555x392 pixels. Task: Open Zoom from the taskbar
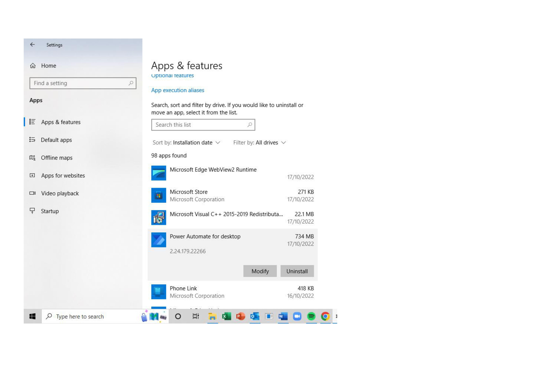pyautogui.click(x=297, y=316)
